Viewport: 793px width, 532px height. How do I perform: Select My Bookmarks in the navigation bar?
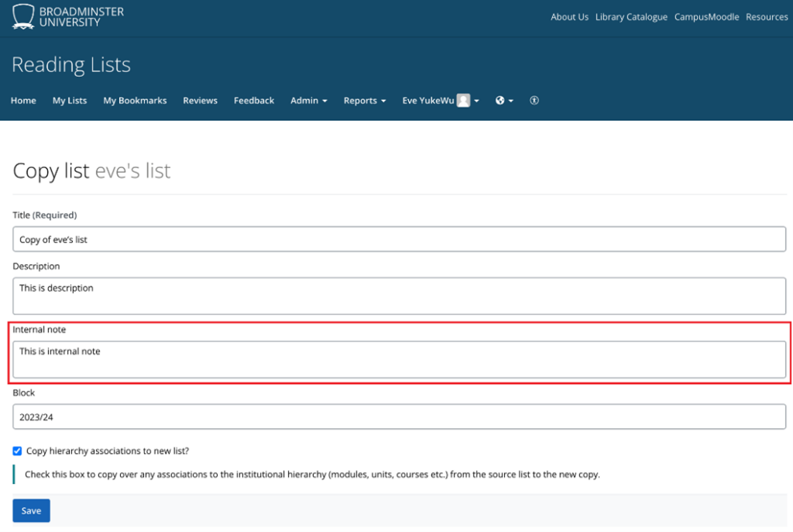[x=135, y=101]
